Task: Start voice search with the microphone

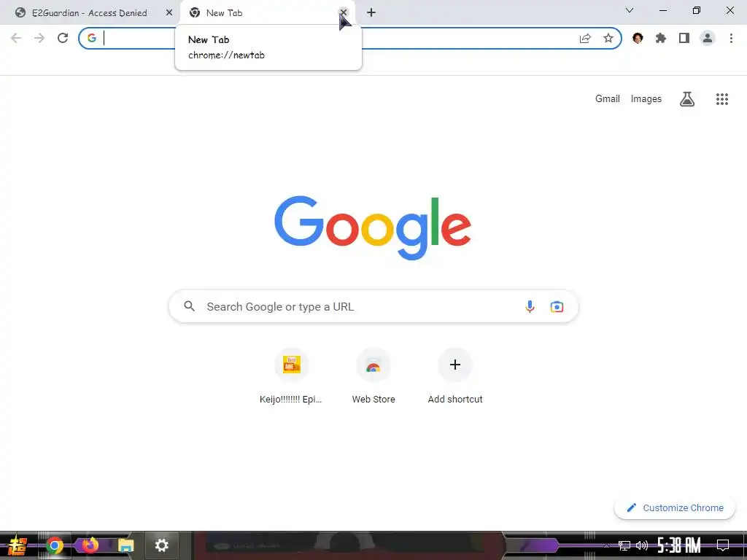Action: coord(530,306)
